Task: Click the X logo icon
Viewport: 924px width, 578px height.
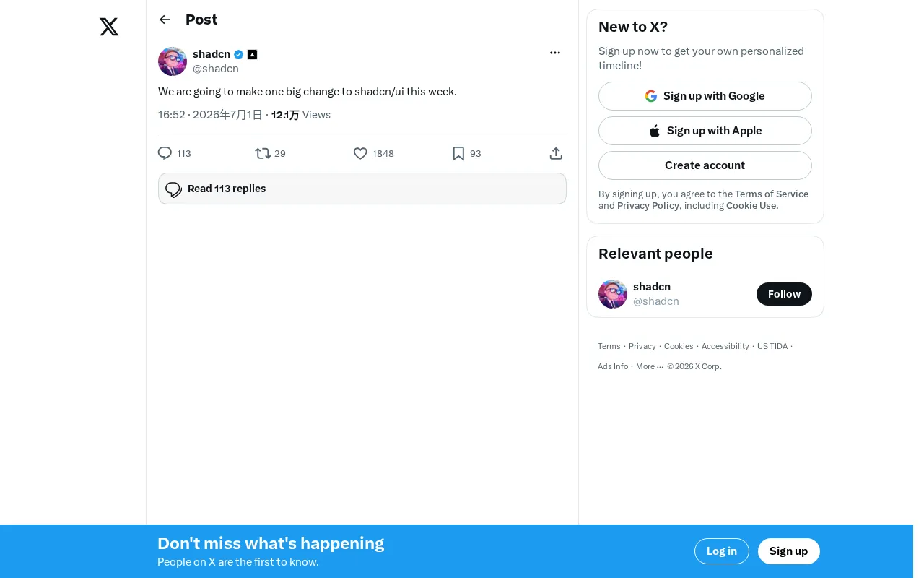Action: click(109, 27)
